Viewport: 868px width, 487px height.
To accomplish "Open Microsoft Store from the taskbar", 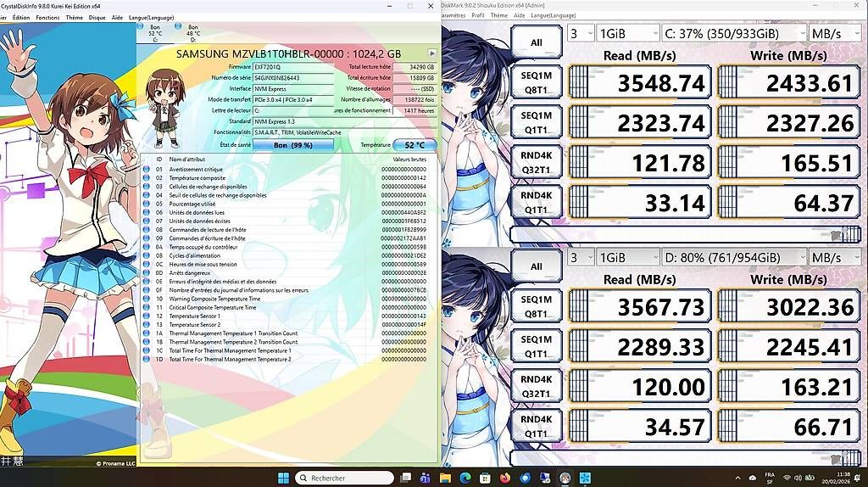I will click(x=485, y=478).
